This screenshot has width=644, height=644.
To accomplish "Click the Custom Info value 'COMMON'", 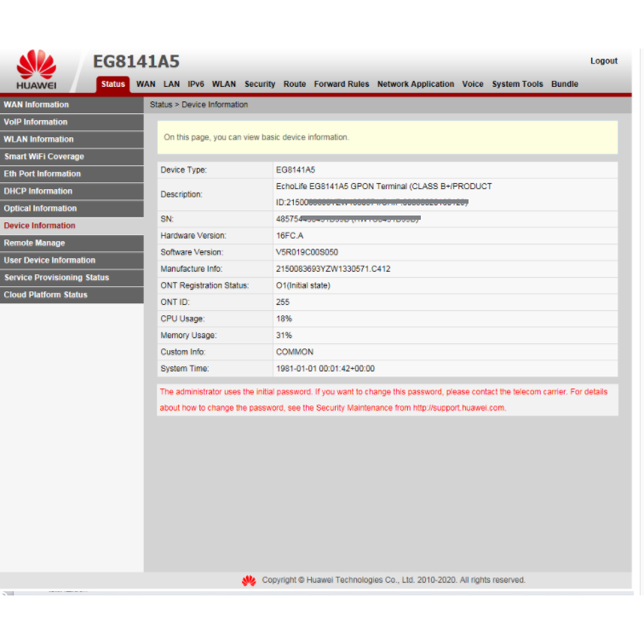I will tap(295, 352).
